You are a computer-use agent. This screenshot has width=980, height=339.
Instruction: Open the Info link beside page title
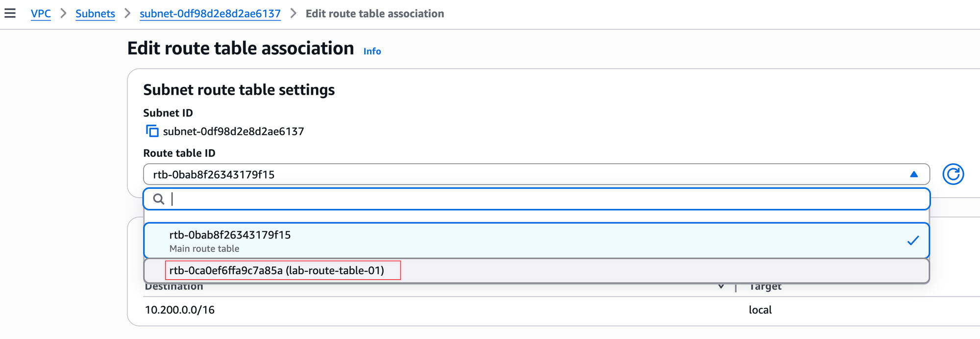click(x=372, y=51)
